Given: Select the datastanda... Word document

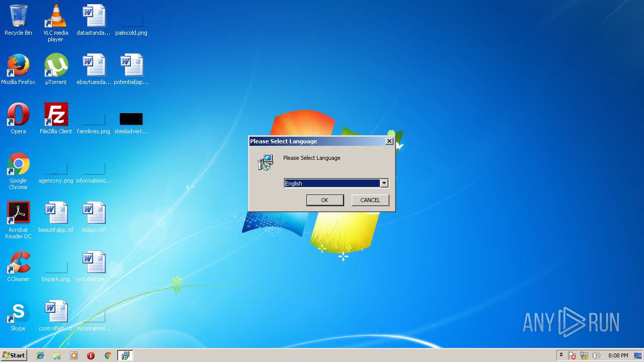Looking at the screenshot, I should 94,20.
